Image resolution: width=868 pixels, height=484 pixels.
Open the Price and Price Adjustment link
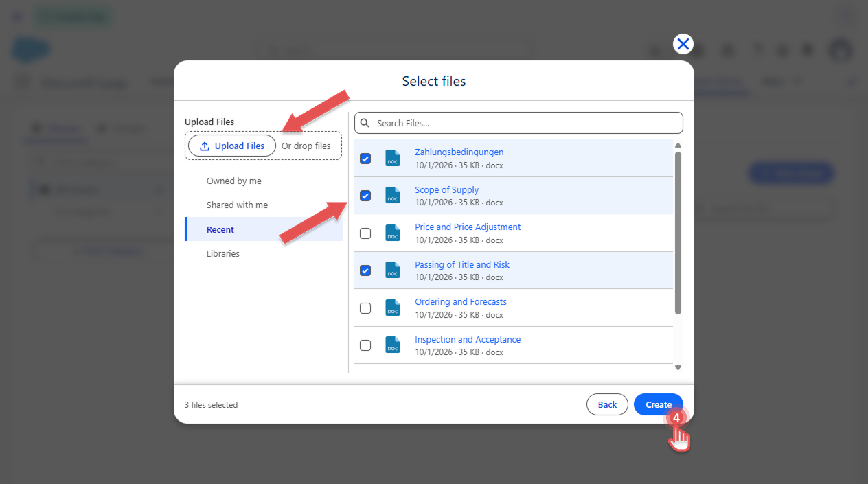click(x=468, y=227)
